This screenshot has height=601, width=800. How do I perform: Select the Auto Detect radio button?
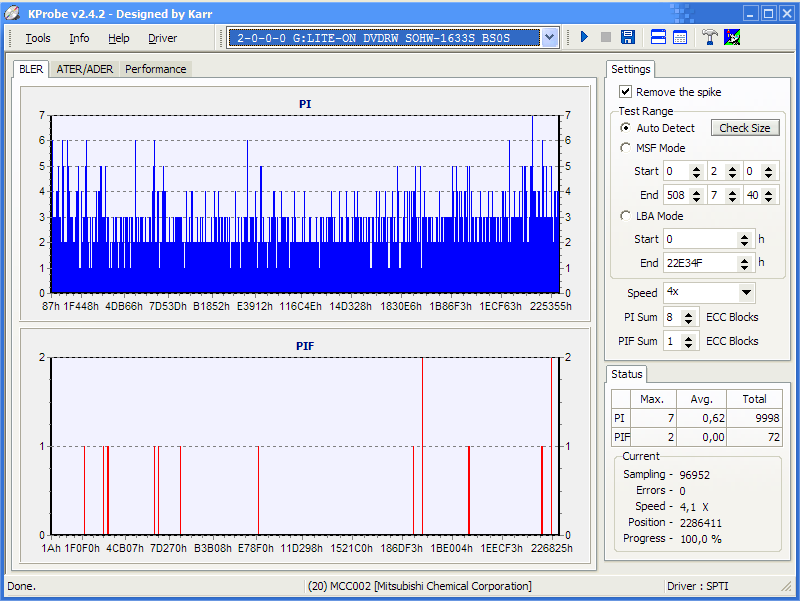tap(626, 128)
